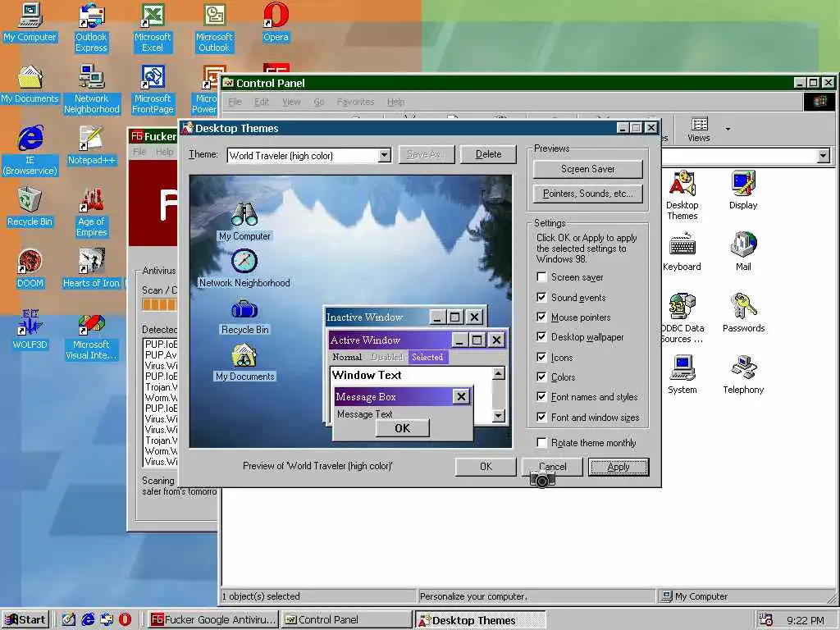Open My Computer desktop icon

[x=30, y=23]
